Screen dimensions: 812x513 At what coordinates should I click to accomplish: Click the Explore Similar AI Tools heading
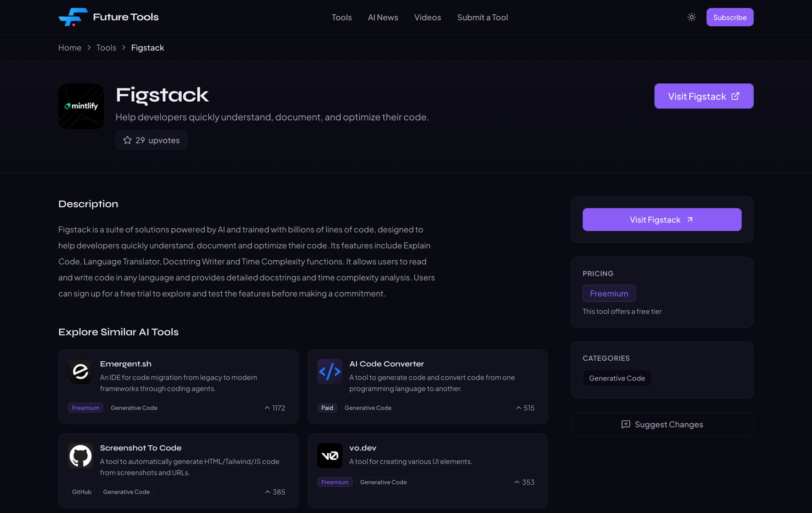tap(118, 332)
